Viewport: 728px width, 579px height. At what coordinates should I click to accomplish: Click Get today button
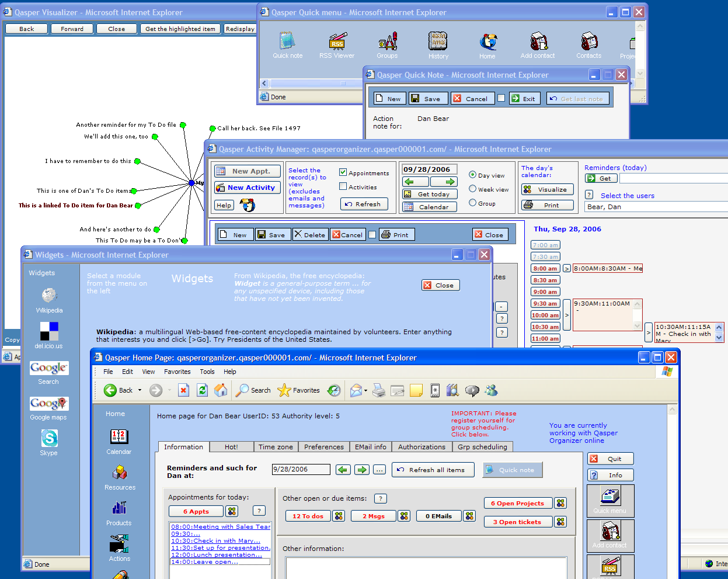[x=430, y=194]
